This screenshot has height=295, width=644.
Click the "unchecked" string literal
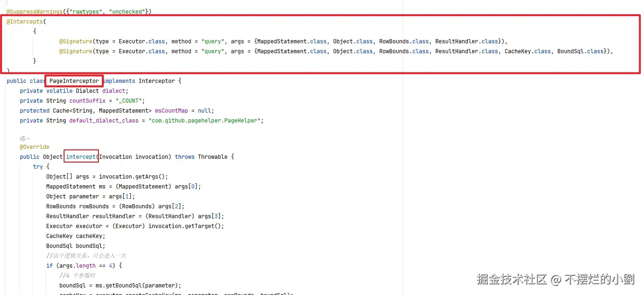(127, 12)
